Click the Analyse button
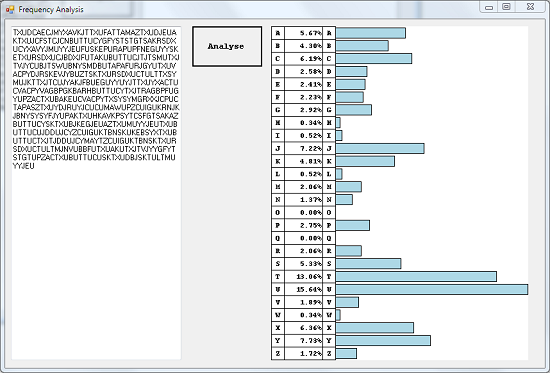This screenshot has width=550, height=373. tap(227, 46)
